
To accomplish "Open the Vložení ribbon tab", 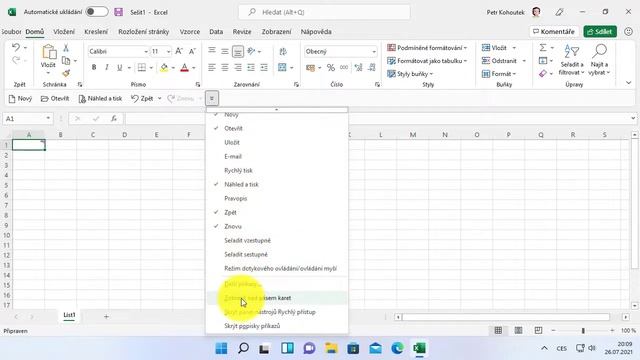I will click(64, 31).
